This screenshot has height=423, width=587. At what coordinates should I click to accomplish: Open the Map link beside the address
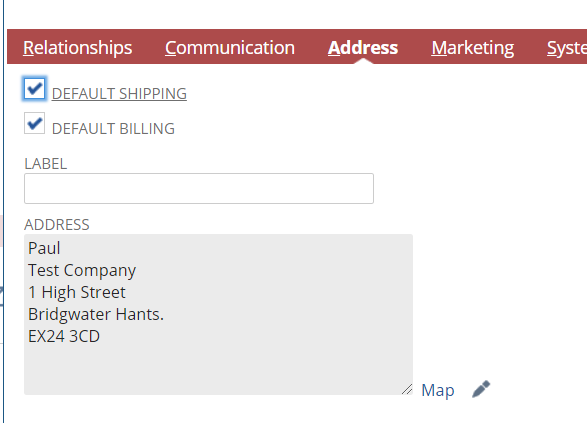point(438,390)
